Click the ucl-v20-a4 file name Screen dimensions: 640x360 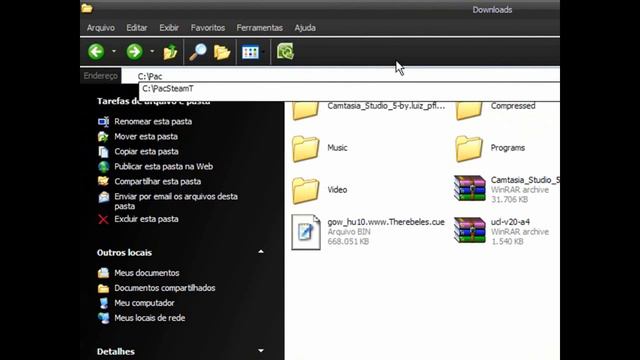pyautogui.click(x=510, y=222)
